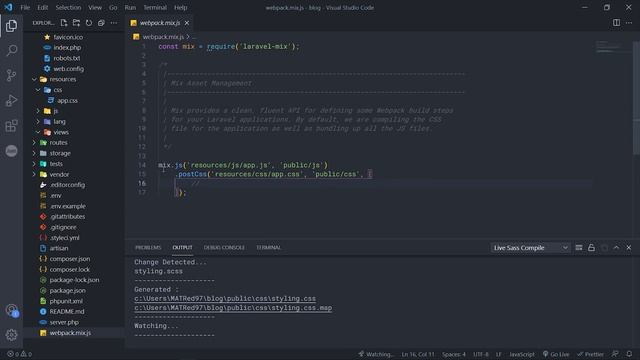Click Go Live in status bar
Screen dimensions: 640x360
coord(556,354)
